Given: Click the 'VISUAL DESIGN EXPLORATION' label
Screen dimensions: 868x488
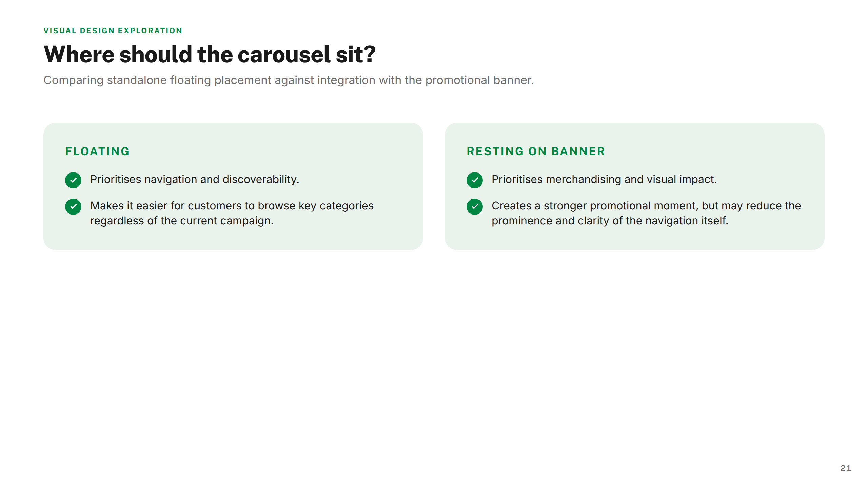Looking at the screenshot, I should (113, 30).
